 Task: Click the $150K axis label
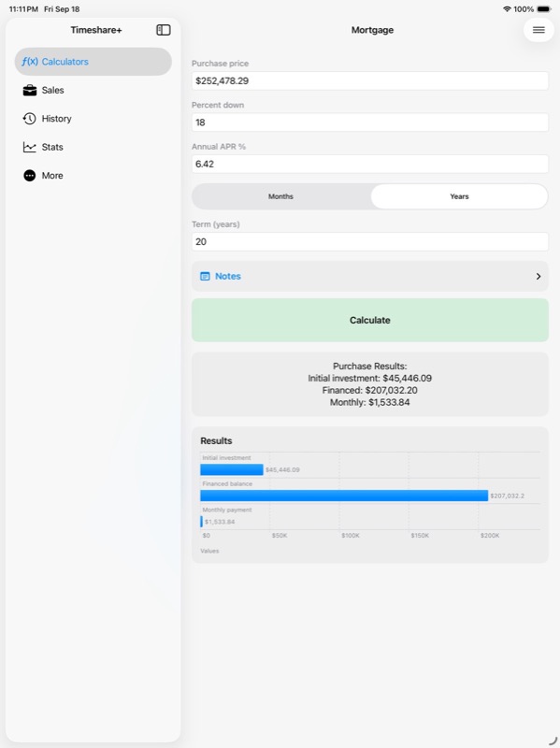(420, 536)
